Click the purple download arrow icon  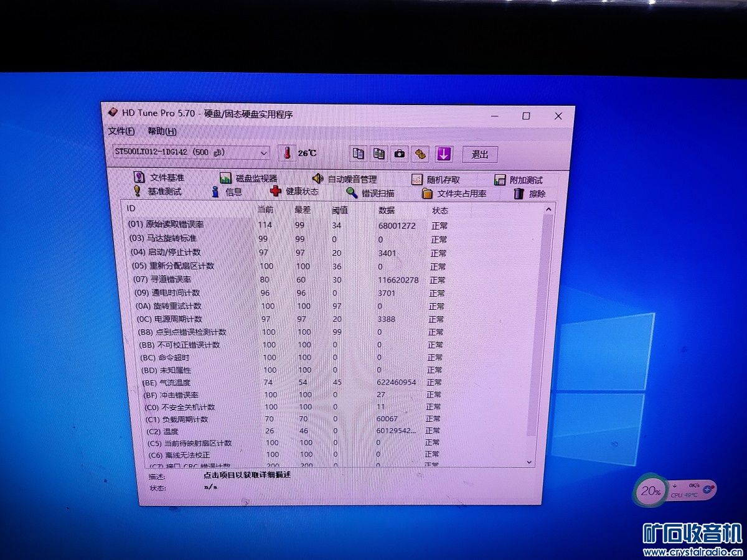coord(443,154)
